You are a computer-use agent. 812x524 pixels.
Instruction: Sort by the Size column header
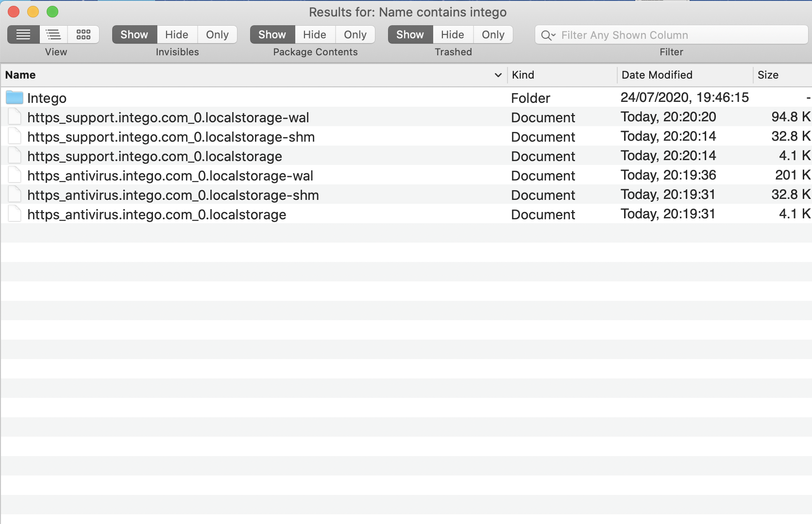coord(782,75)
